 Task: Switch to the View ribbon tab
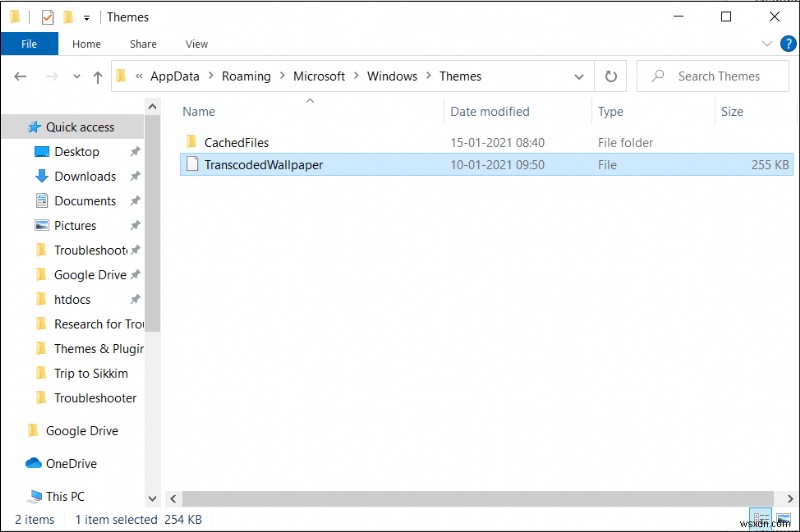(196, 44)
